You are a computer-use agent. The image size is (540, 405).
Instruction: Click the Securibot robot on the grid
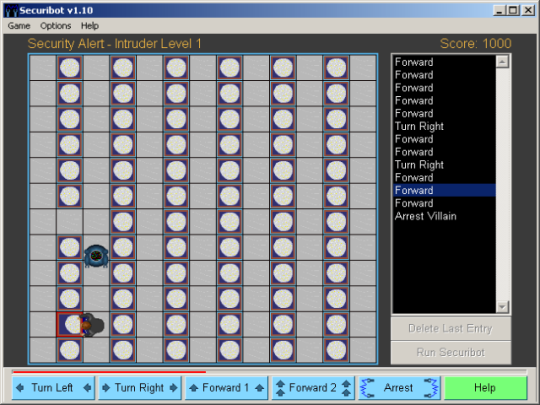point(96,256)
